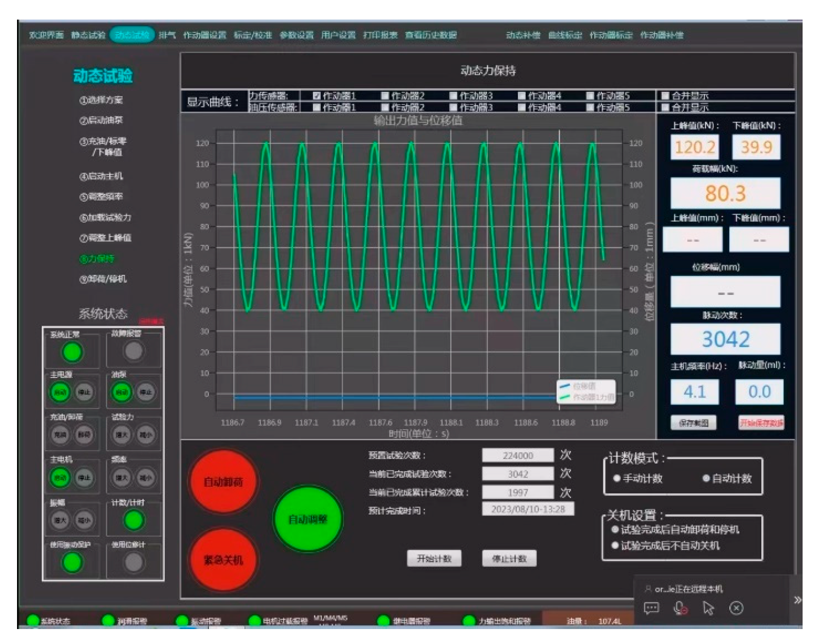Select 试验完成后不自动关机 radio option
The image size is (816, 644).
point(615,546)
